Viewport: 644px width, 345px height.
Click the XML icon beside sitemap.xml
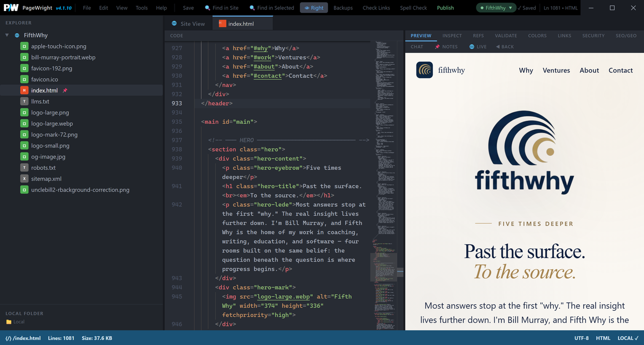pyautogui.click(x=24, y=179)
